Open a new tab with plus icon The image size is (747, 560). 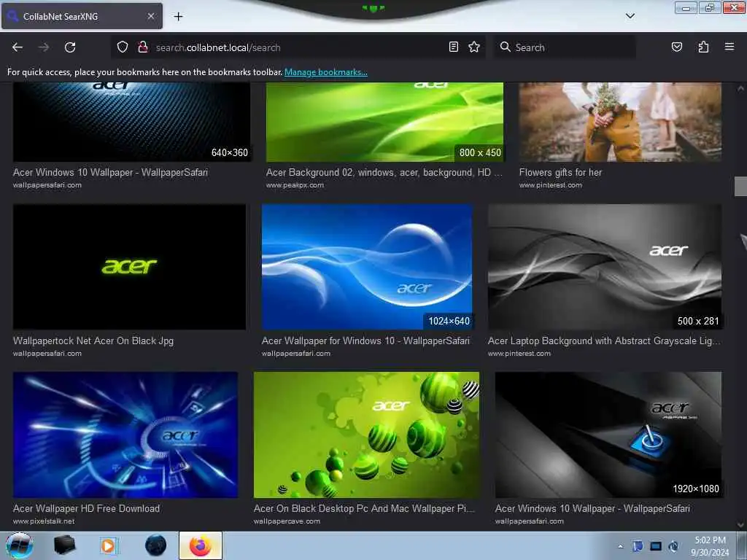pyautogui.click(x=178, y=16)
